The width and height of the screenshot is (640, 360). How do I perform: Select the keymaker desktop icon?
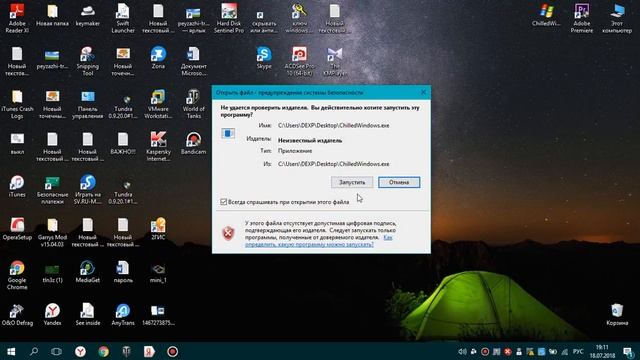[x=87, y=15]
